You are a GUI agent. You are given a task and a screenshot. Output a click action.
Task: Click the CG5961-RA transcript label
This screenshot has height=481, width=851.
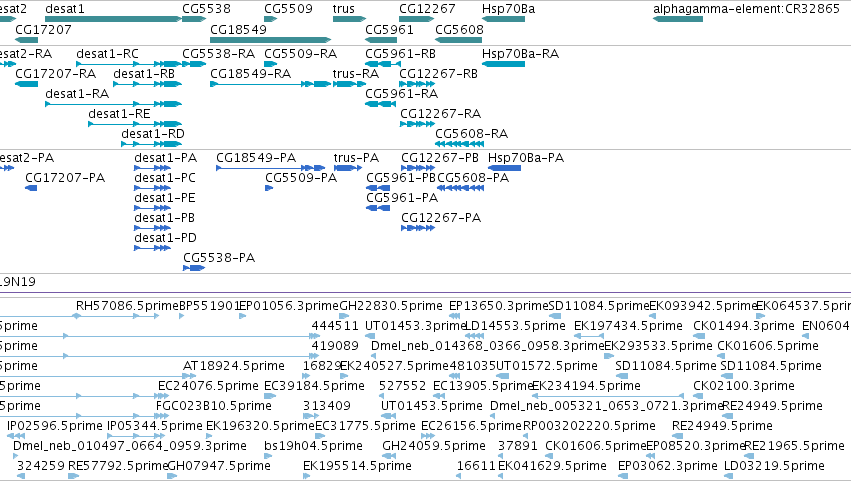402,94
